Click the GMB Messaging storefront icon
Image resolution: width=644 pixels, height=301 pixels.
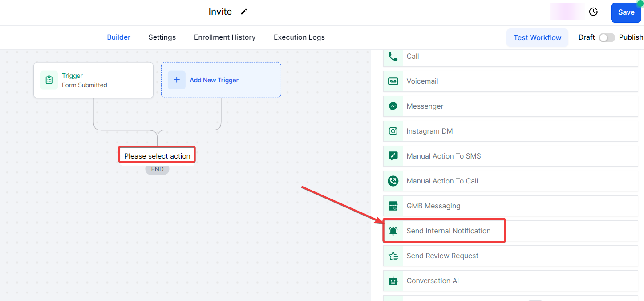[393, 206]
